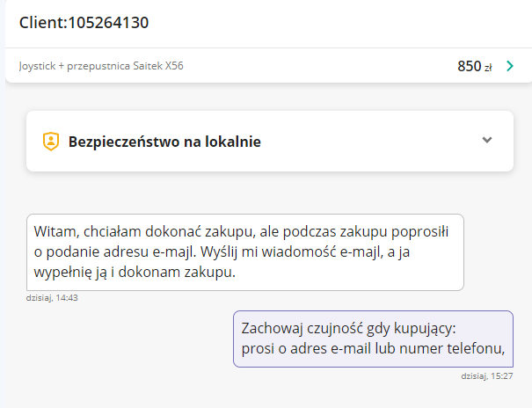Expand the Bezpieczeństwo na lokalnie section
The height and width of the screenshot is (408, 532).
[x=487, y=141]
